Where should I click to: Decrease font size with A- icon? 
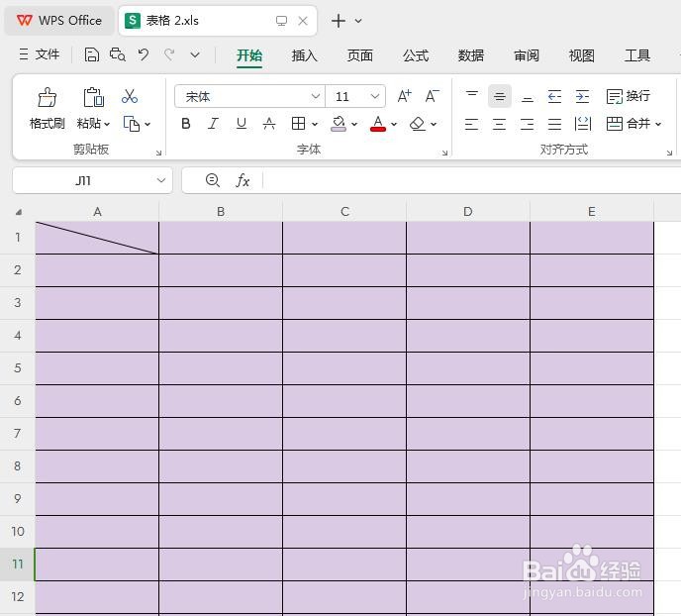tap(432, 96)
